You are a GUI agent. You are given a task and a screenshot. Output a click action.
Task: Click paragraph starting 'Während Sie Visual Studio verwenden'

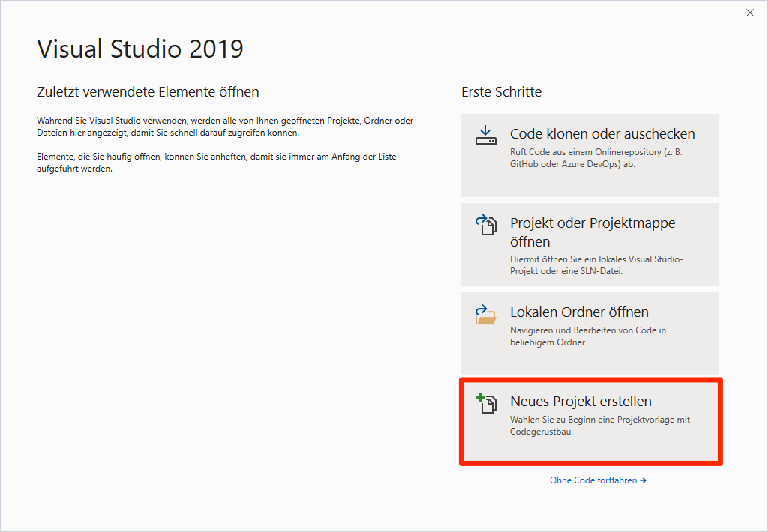(225, 127)
